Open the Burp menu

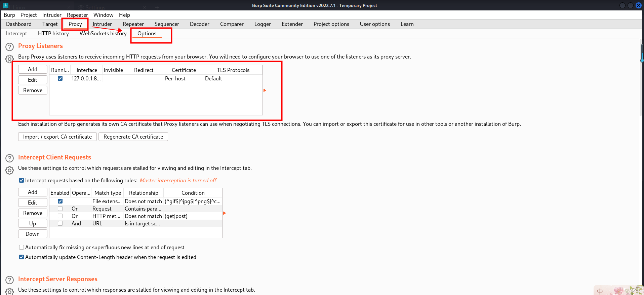pyautogui.click(x=9, y=15)
